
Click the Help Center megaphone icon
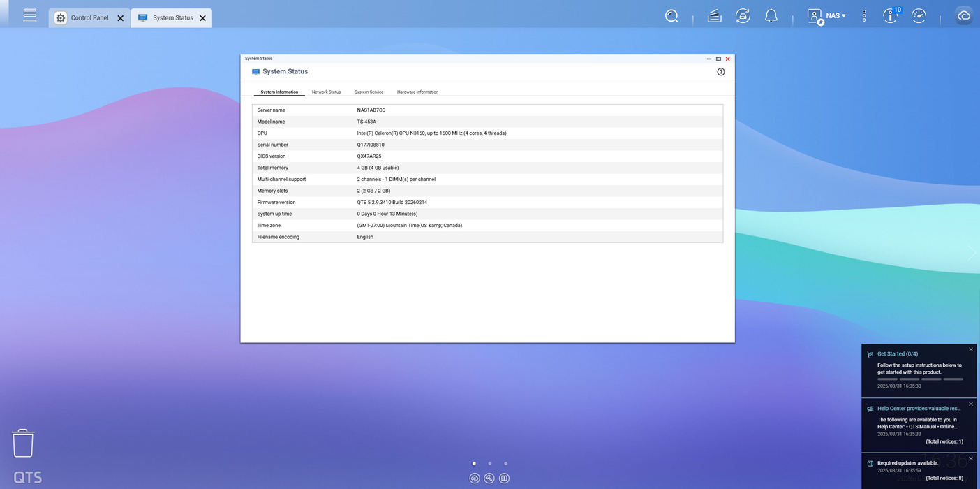(x=870, y=409)
